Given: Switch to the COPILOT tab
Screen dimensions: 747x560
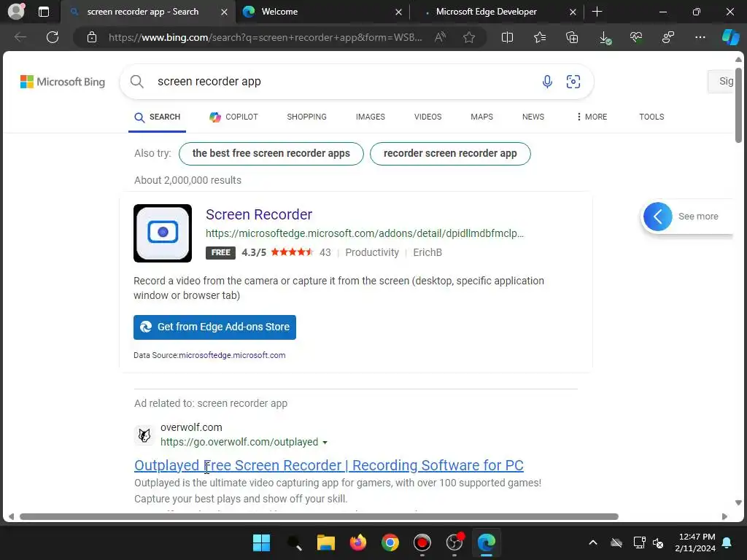Looking at the screenshot, I should pos(233,117).
